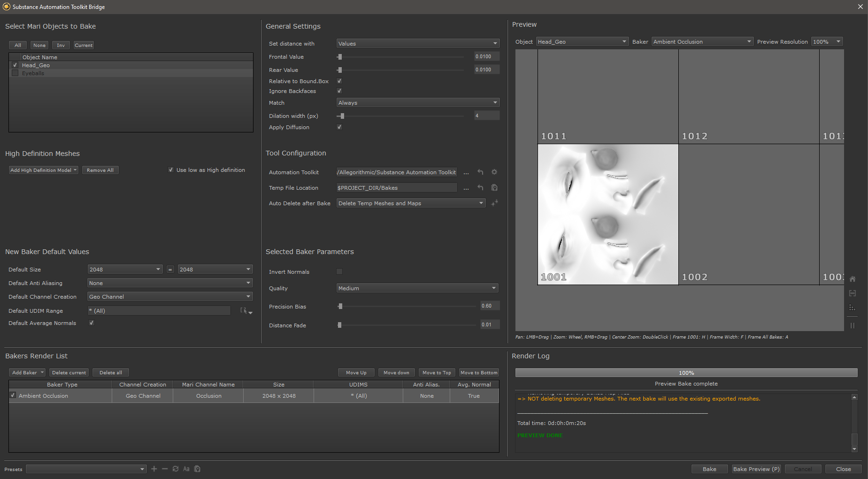Open Add High Definition Model menu
Viewport: 868px width, 479px height.
pyautogui.click(x=43, y=170)
